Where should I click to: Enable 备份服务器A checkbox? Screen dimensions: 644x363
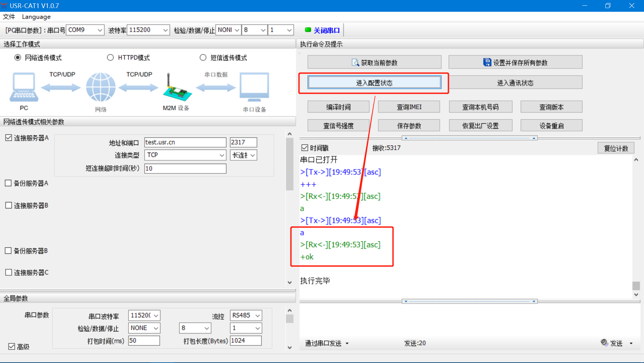8,183
